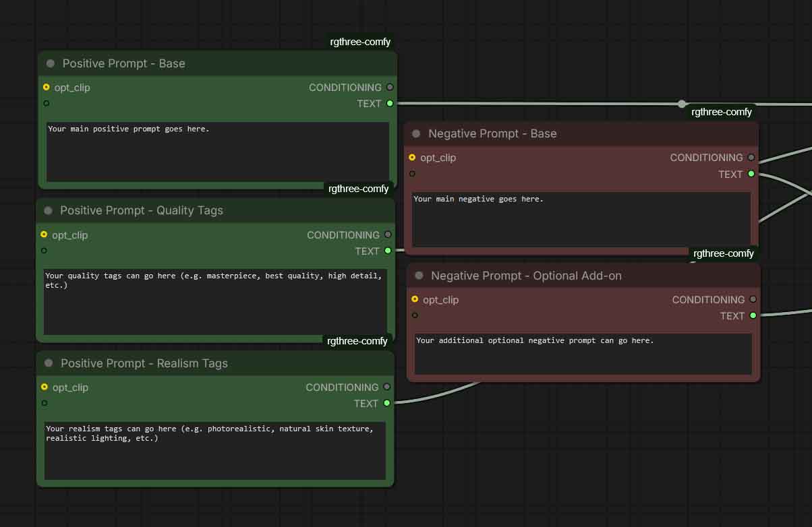Collapse the Positive Prompt - Realism Tags node
Image resolution: width=812 pixels, height=527 pixels.
coord(49,363)
